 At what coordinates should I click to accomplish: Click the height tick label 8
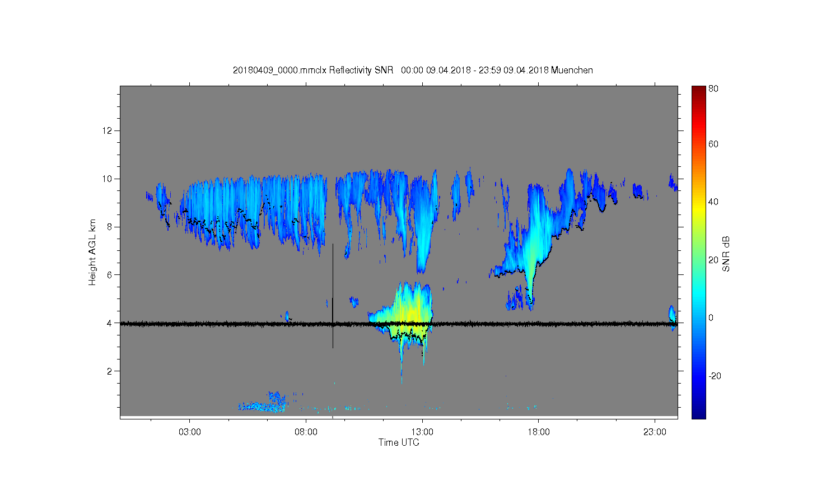pos(110,227)
